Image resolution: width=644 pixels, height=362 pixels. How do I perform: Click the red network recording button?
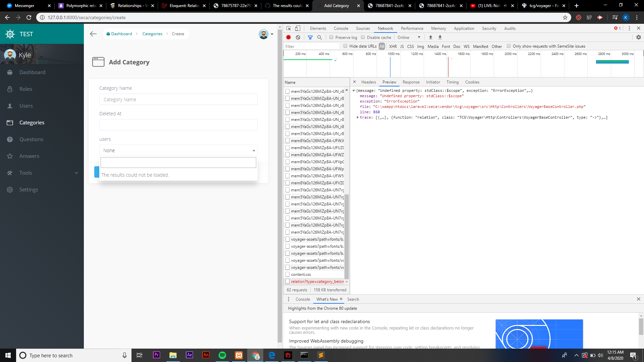pyautogui.click(x=288, y=37)
